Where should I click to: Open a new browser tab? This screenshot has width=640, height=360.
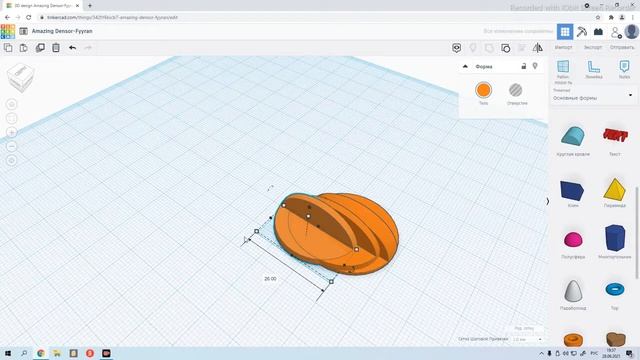(90, 6)
